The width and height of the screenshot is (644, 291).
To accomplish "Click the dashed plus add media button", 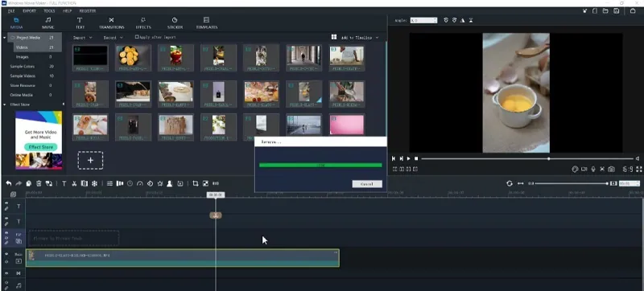I will click(x=90, y=160).
